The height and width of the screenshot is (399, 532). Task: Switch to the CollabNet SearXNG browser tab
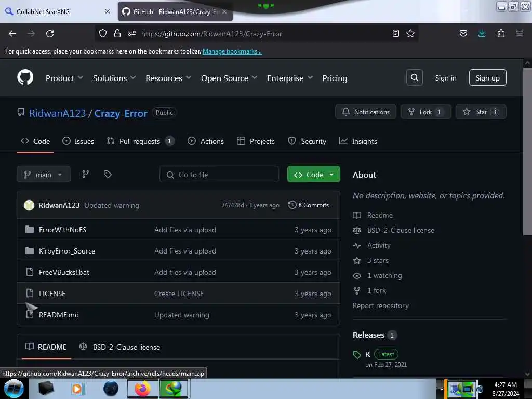tap(58, 11)
